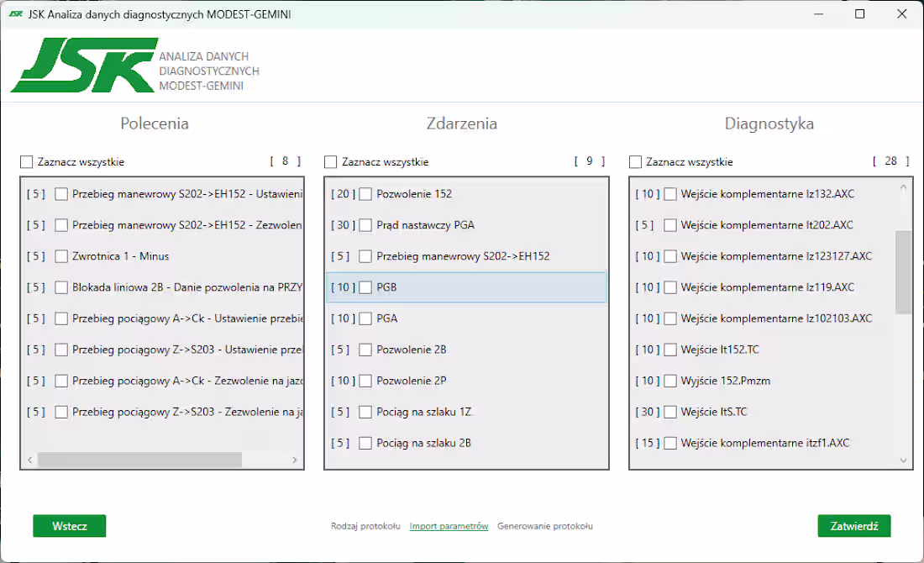Image resolution: width=924 pixels, height=563 pixels.
Task: Check the 'Pozwolenie 152' event
Action: (367, 193)
